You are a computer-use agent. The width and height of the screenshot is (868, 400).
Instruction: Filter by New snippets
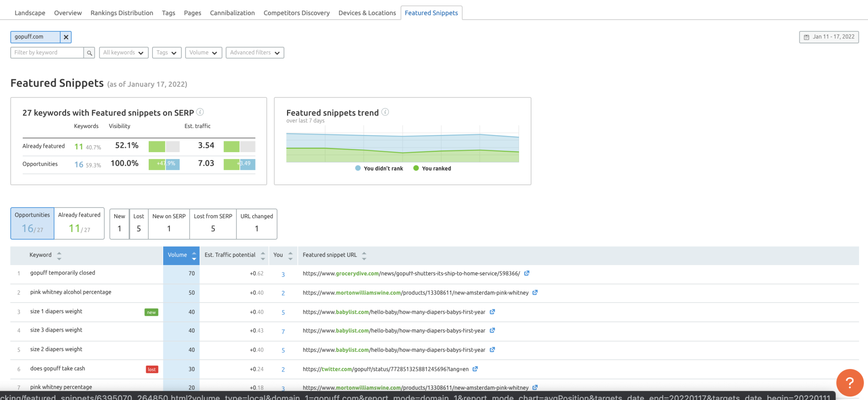pyautogui.click(x=119, y=224)
